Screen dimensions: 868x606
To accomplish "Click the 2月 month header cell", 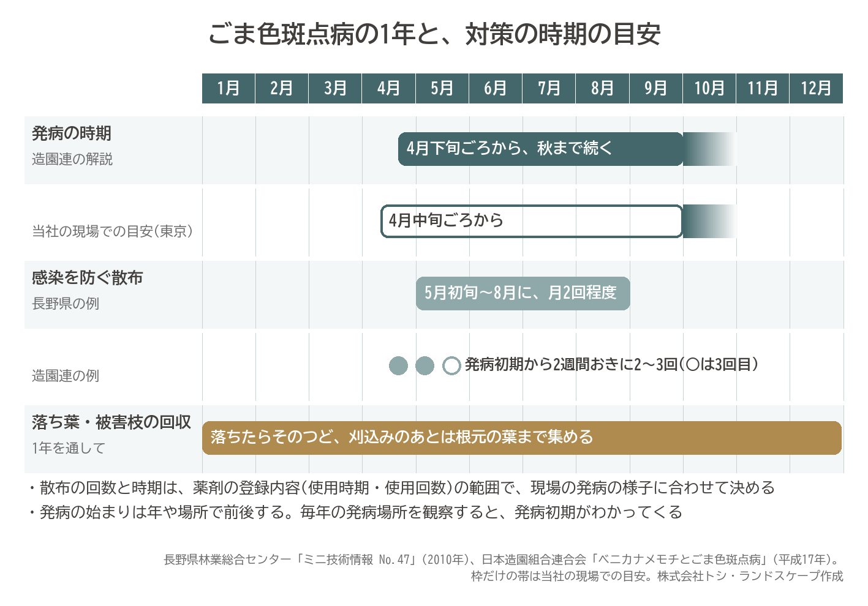I will click(x=282, y=88).
